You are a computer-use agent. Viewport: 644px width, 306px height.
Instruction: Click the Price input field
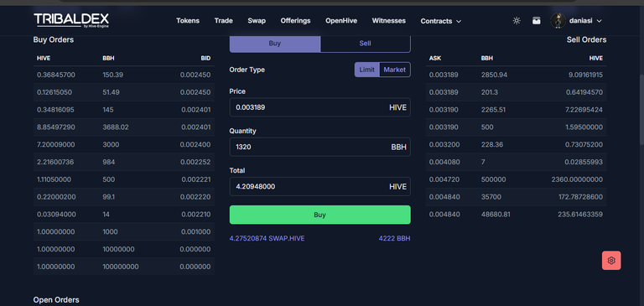click(320, 107)
